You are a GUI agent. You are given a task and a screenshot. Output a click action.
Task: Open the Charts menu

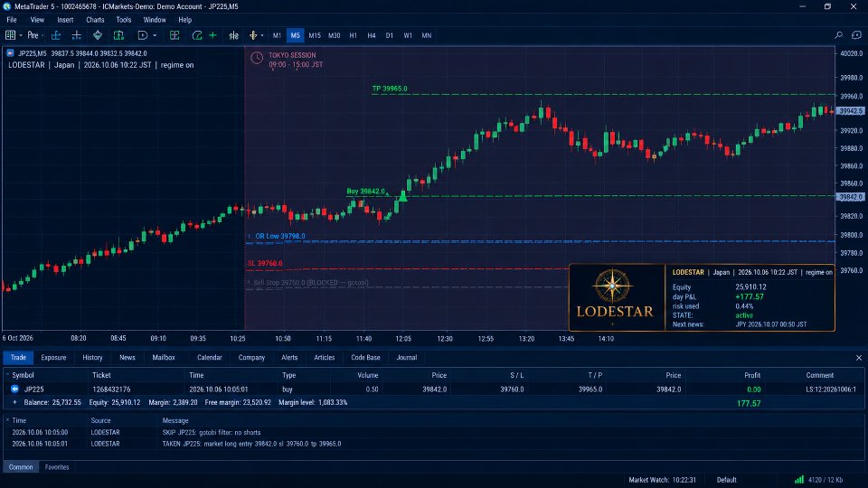coord(95,20)
